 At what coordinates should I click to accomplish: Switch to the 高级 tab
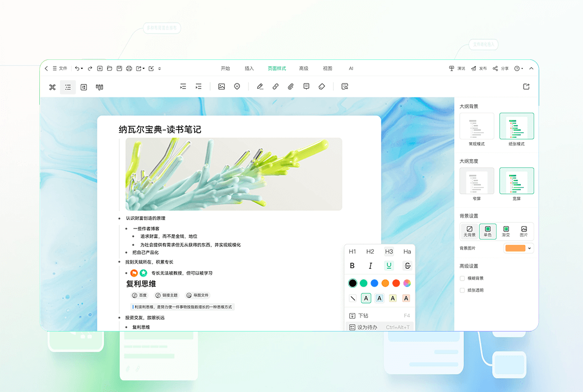click(x=304, y=68)
